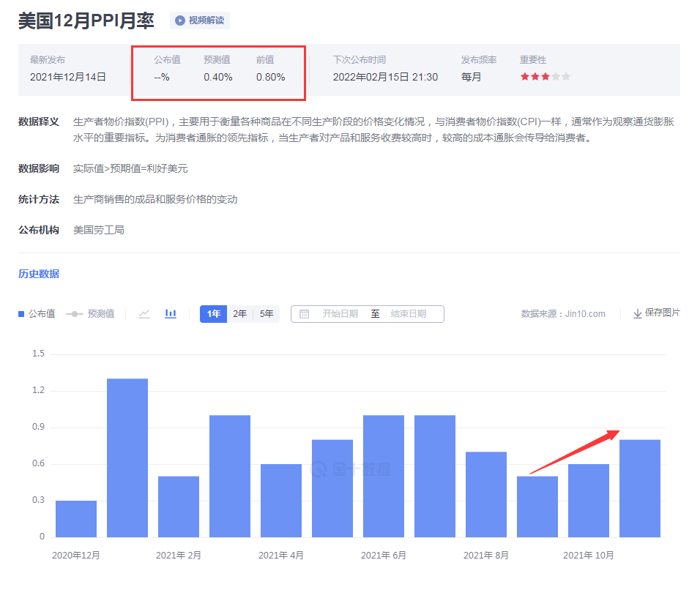Open the calendar icon in date range
The image size is (700, 590).
(304, 314)
